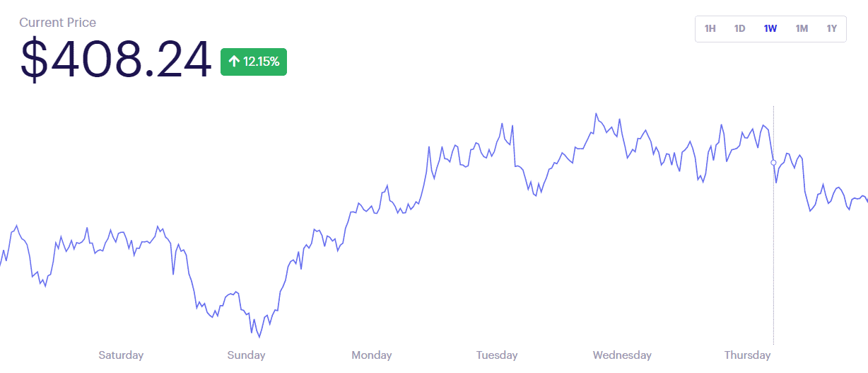Switch to the 1M chart view
The image size is (868, 373).
[802, 29]
